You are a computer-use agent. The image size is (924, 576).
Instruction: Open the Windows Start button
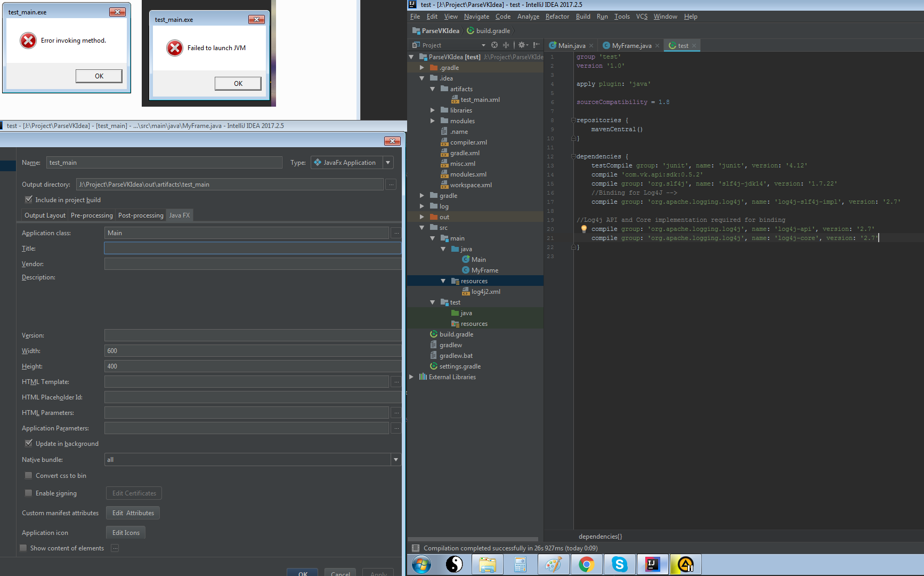point(422,564)
